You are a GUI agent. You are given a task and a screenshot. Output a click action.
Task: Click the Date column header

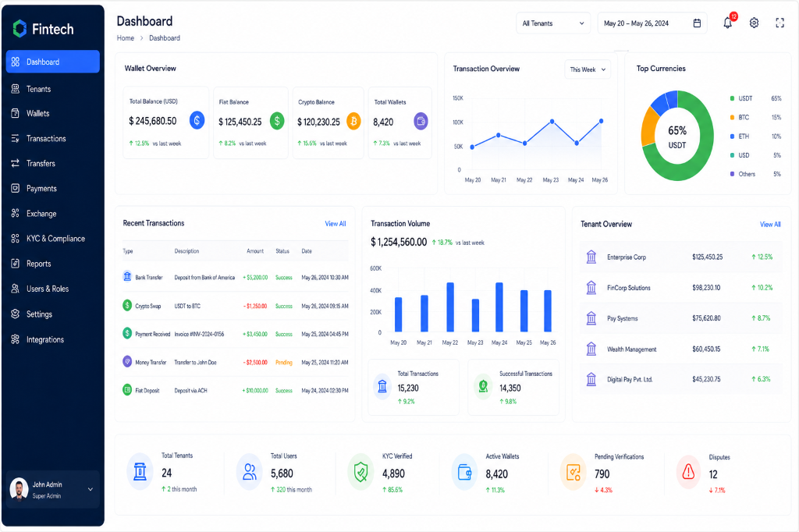click(x=306, y=251)
